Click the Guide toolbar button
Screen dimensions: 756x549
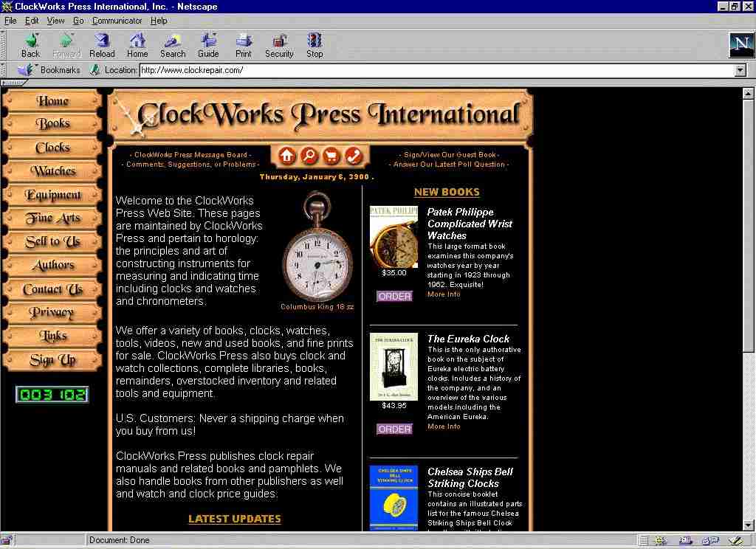coord(208,45)
